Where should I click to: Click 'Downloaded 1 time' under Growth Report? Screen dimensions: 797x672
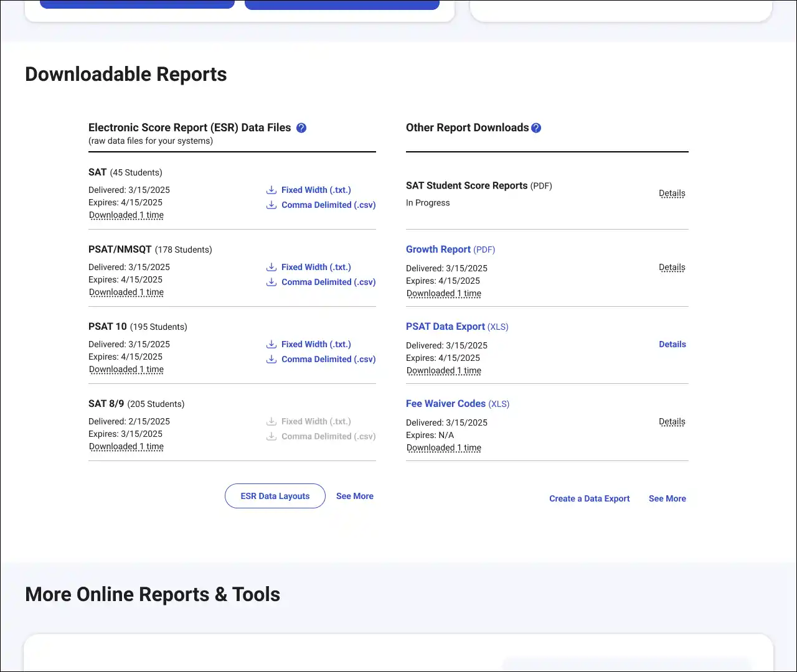point(444,294)
